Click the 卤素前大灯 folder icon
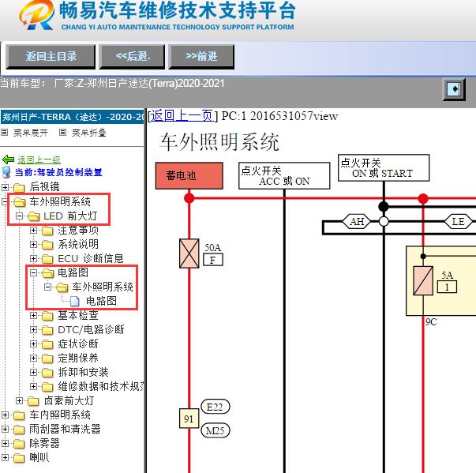 pos(33,401)
